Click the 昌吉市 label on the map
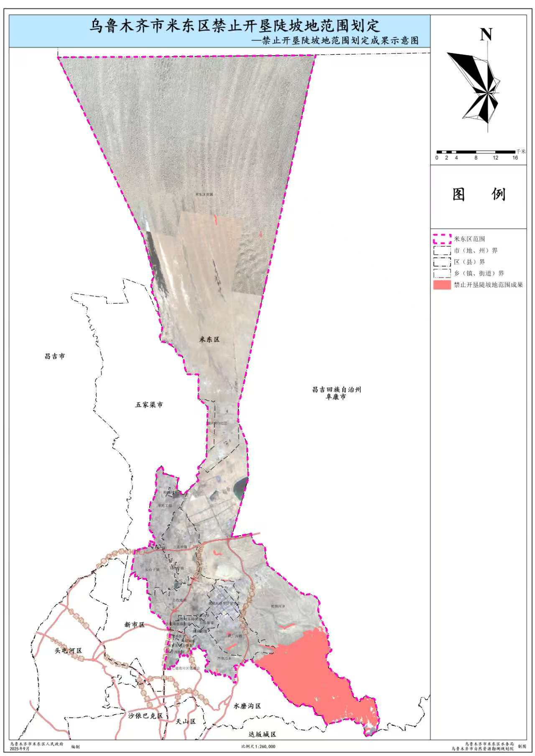This screenshot has width=535, height=756. point(55,356)
